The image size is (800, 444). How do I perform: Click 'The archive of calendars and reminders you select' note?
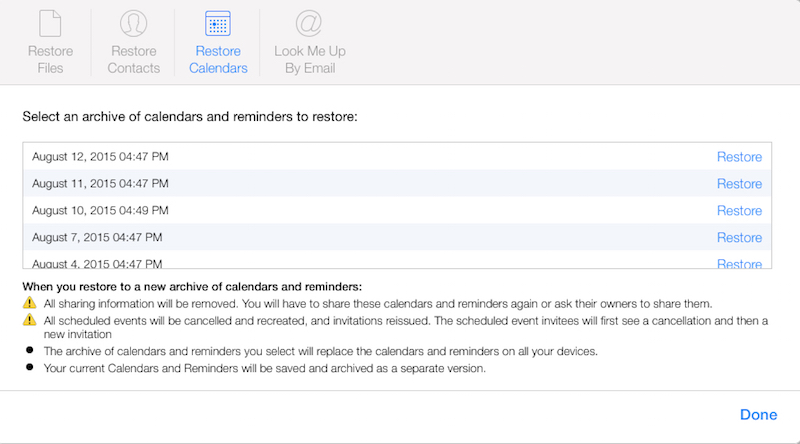tap(320, 352)
